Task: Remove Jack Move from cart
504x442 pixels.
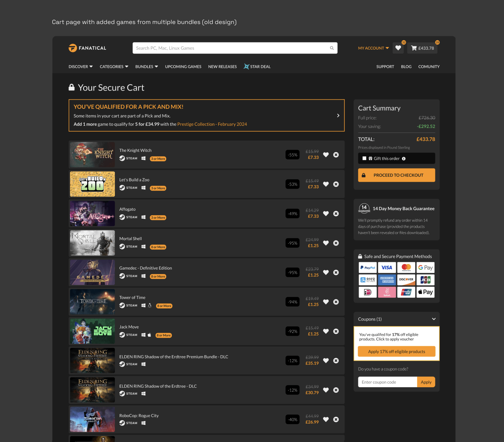Action: [336, 331]
